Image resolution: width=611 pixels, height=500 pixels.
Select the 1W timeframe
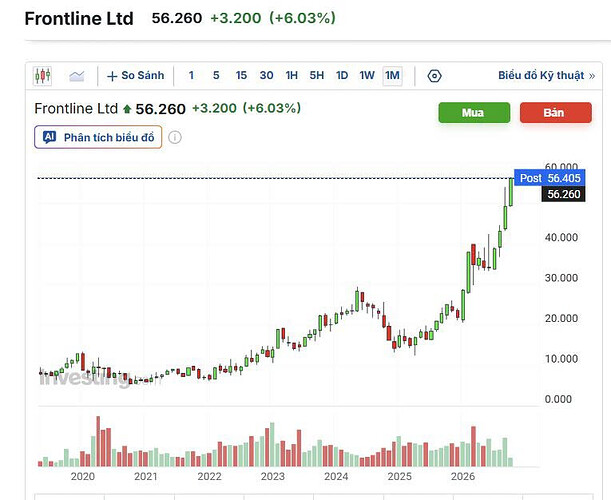pos(367,76)
